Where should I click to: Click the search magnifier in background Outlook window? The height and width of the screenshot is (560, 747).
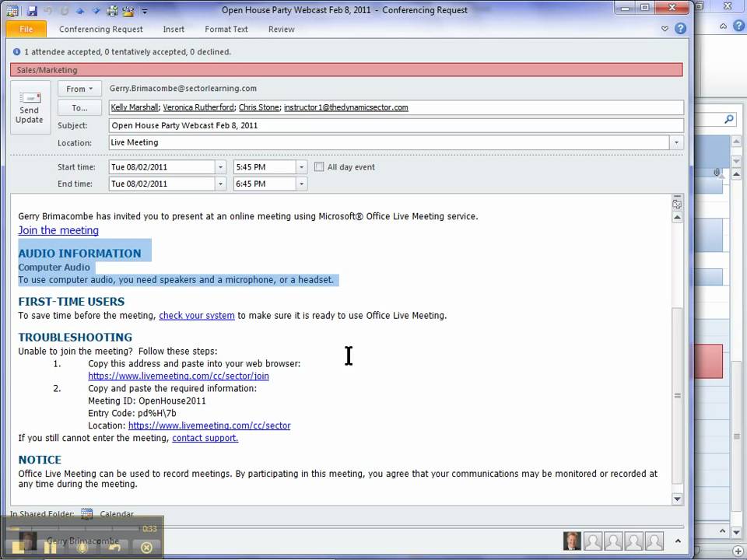coord(729,119)
